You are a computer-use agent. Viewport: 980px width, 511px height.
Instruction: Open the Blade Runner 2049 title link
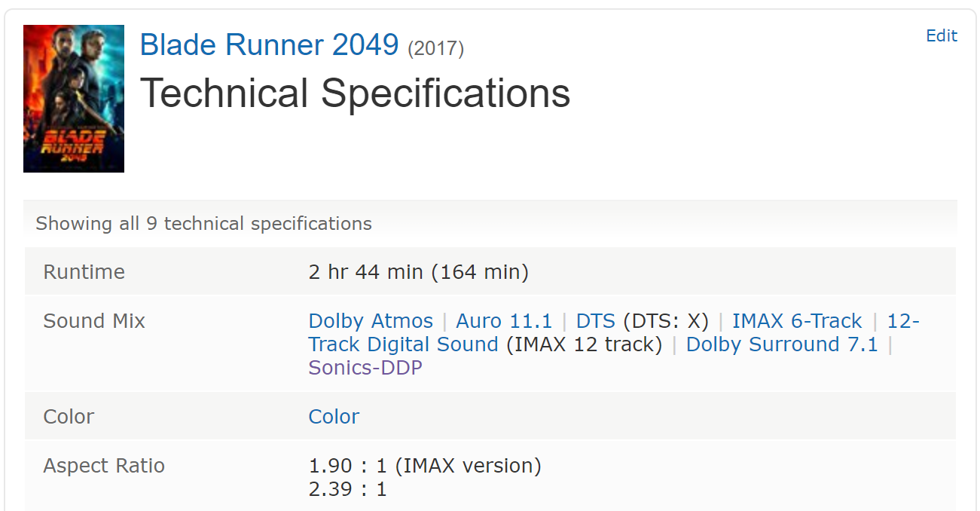click(x=269, y=45)
